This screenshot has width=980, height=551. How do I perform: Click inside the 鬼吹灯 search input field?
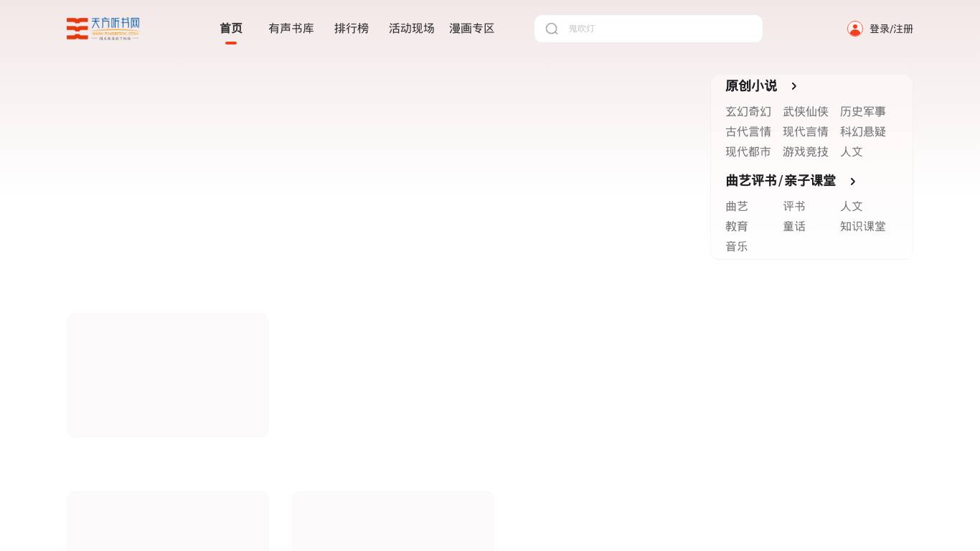click(x=646, y=29)
